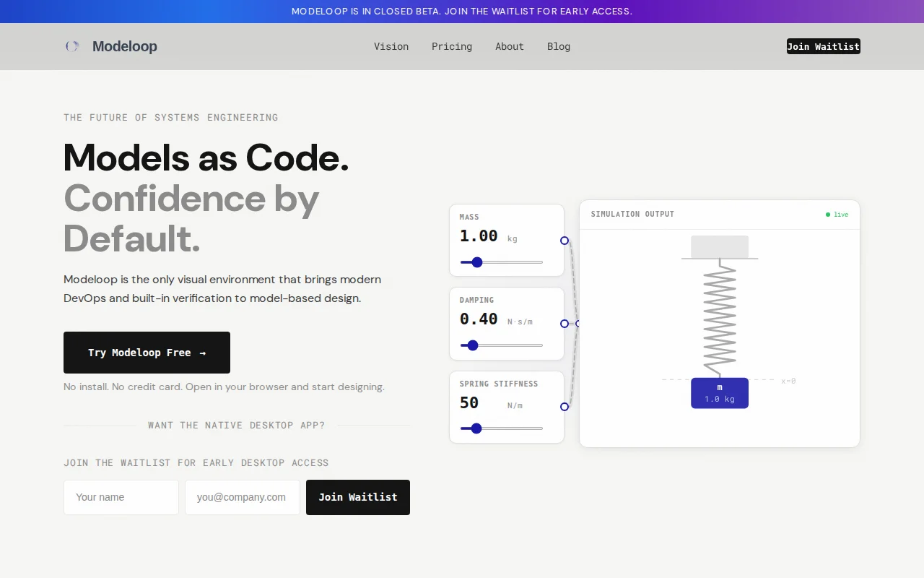Viewport: 924px width, 578px height.
Task: Click the Modeloop logo icon
Action: click(72, 46)
